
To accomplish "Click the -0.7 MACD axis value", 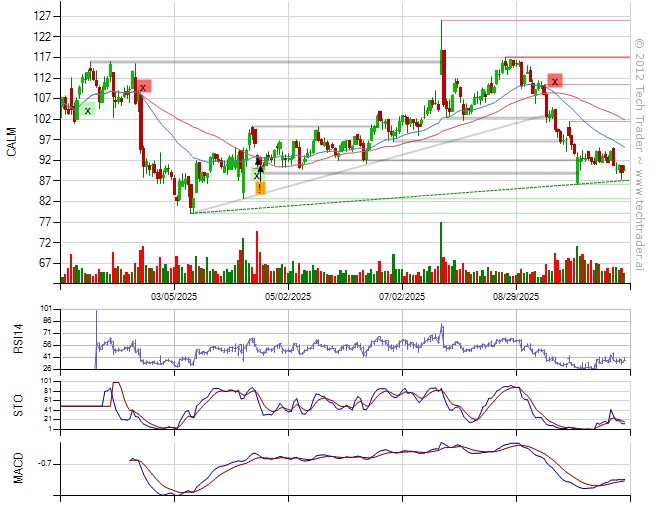I will (42, 464).
